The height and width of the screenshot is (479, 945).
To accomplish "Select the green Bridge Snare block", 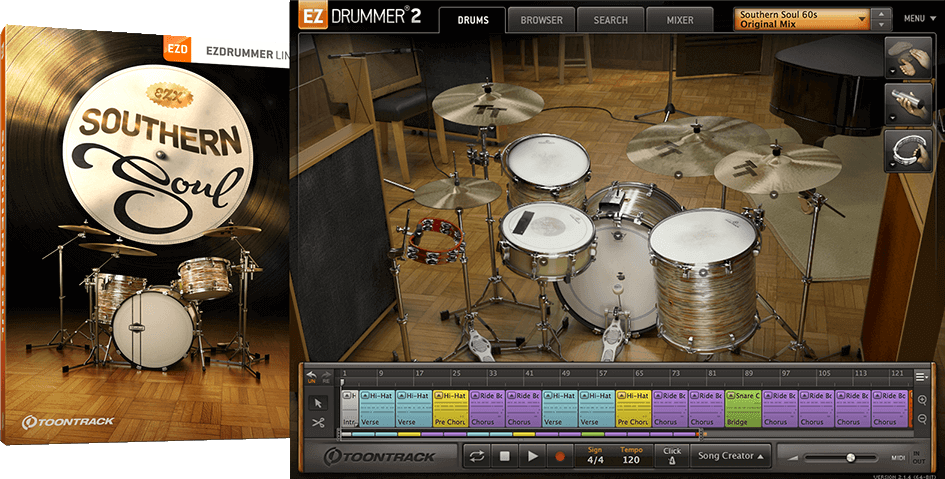I will click(x=742, y=409).
